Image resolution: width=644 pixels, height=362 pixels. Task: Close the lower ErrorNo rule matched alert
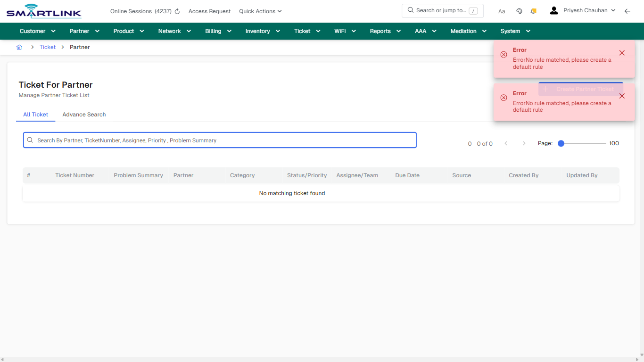coord(622,96)
